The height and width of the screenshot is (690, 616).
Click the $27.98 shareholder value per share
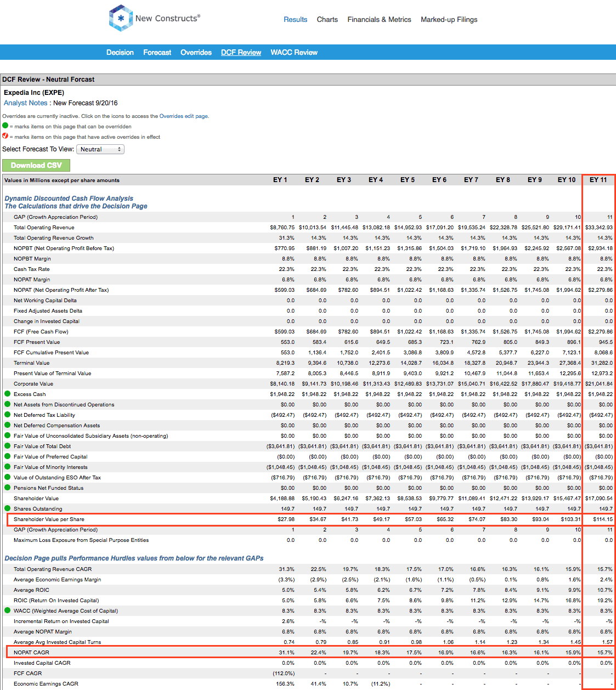286,519
